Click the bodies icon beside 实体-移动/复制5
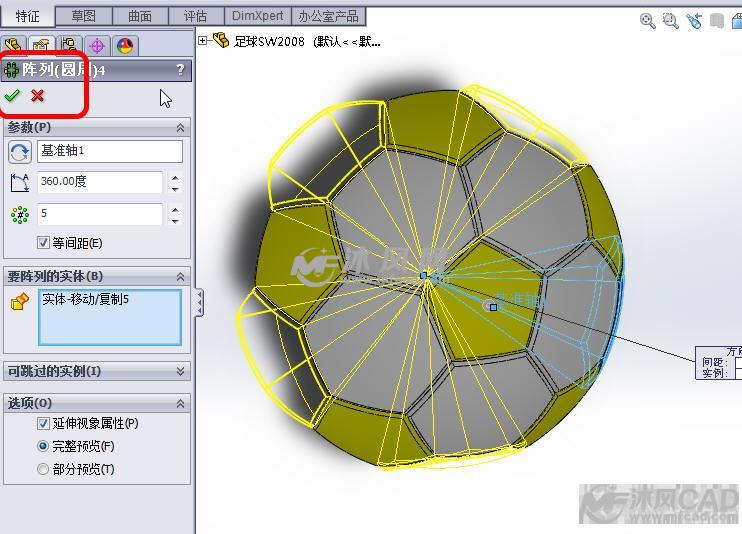 [x=19, y=301]
